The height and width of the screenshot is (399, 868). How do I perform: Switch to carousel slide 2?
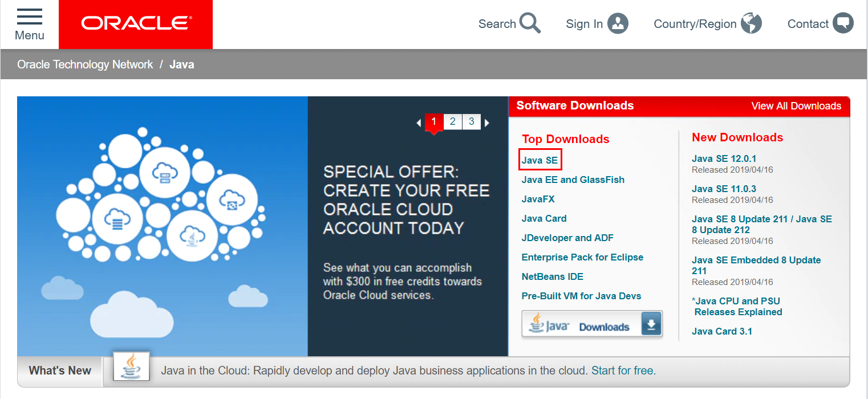pos(452,122)
